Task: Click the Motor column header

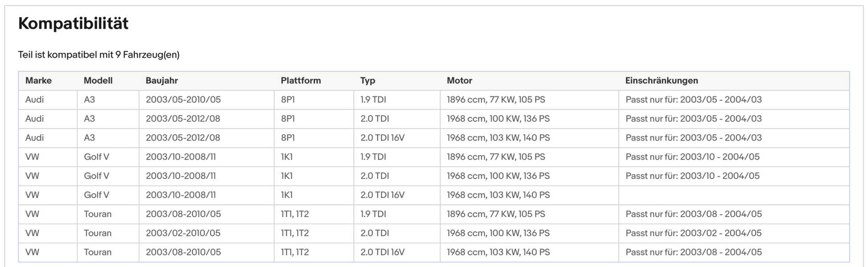Action: click(459, 81)
